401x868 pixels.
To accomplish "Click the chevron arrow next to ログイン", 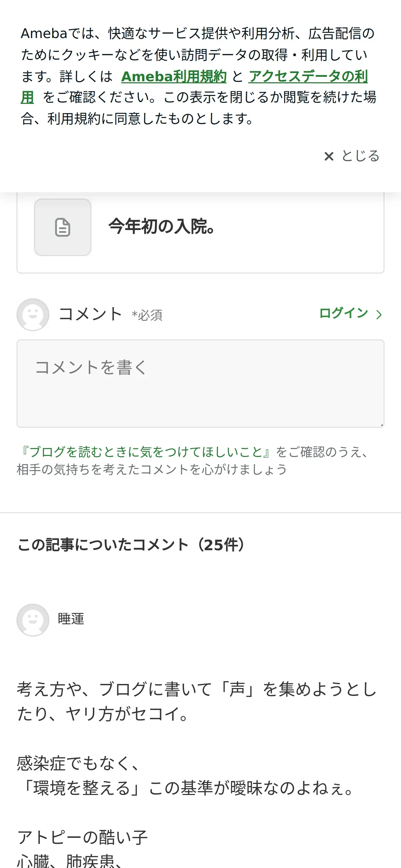I will 379,314.
